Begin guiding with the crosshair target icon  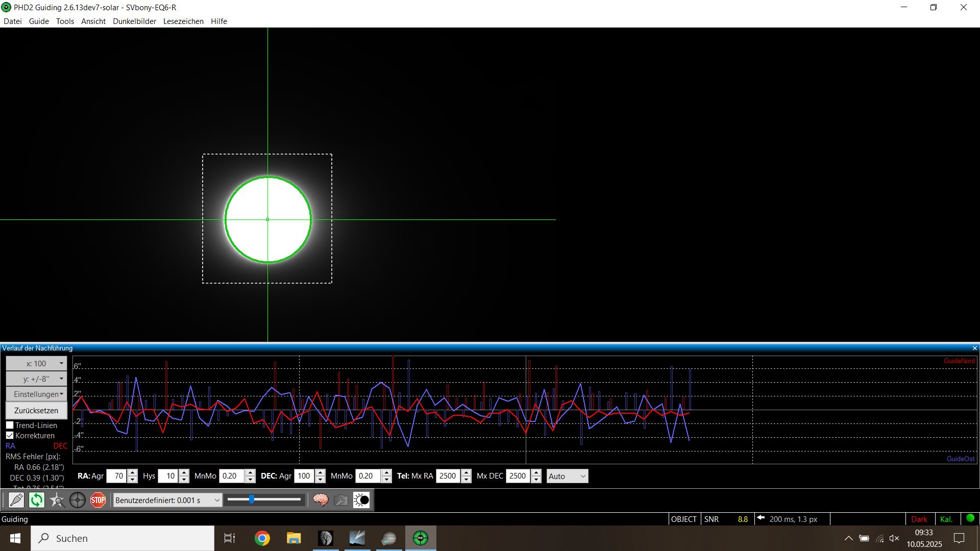pyautogui.click(x=78, y=500)
